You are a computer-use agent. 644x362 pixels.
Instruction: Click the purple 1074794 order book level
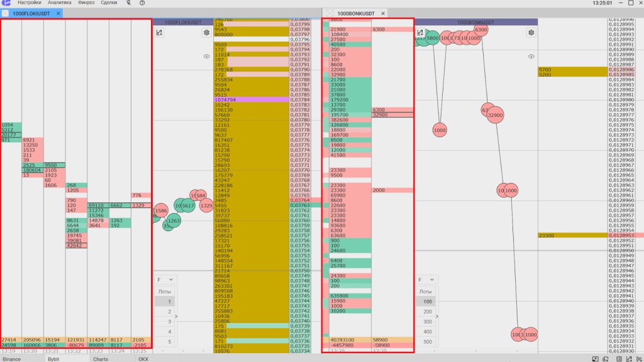(252, 99)
